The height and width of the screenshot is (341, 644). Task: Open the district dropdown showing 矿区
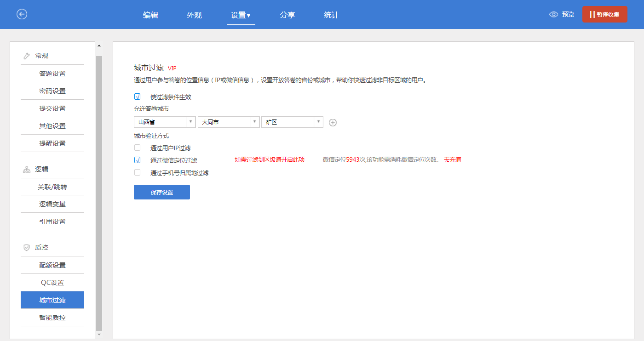tap(292, 122)
